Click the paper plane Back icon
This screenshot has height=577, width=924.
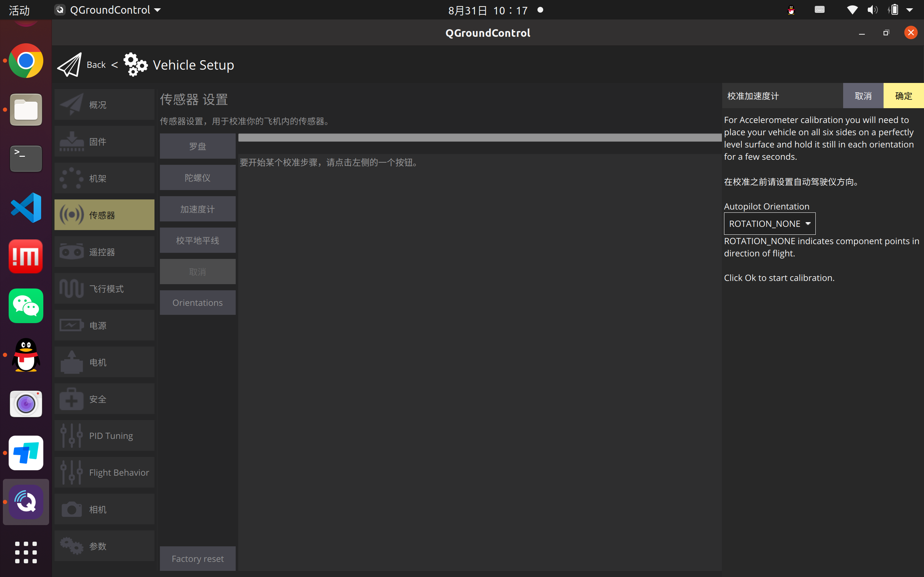[x=69, y=65]
